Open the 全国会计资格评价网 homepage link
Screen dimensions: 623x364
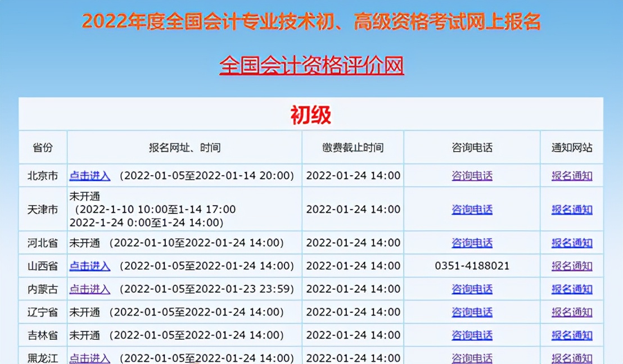click(x=311, y=66)
